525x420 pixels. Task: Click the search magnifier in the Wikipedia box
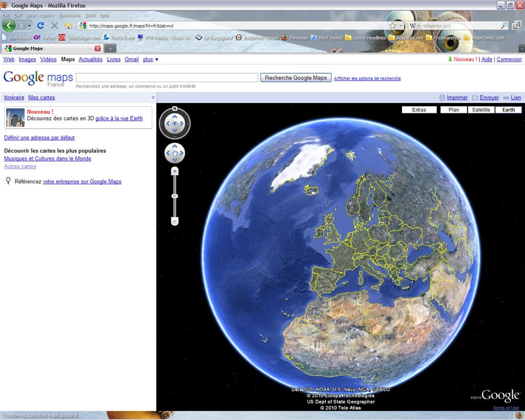coord(504,26)
